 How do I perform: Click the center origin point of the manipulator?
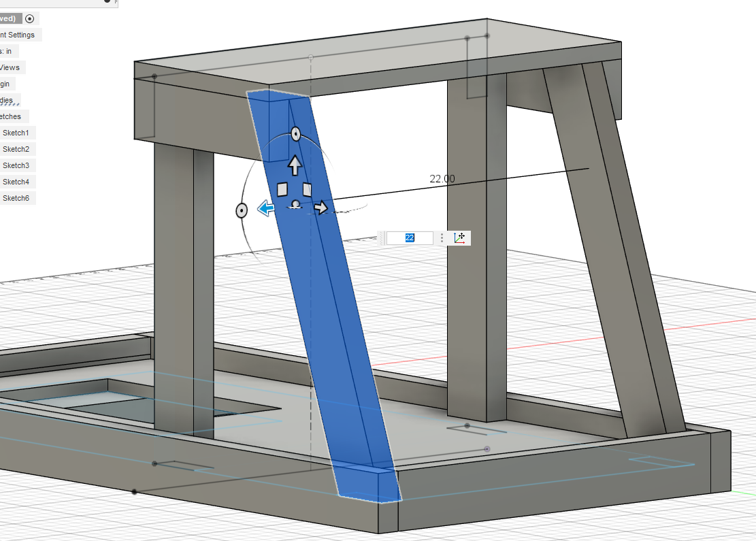coord(296,204)
